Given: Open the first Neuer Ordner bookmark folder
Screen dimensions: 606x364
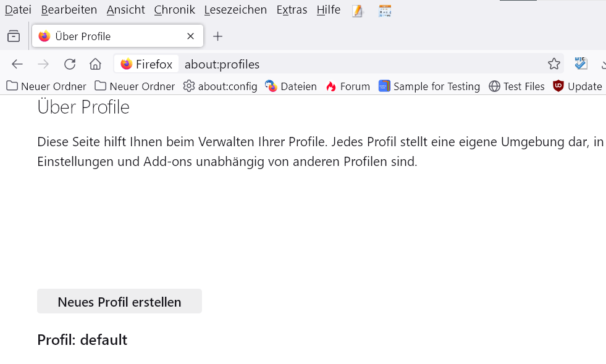Looking at the screenshot, I should click(x=46, y=86).
